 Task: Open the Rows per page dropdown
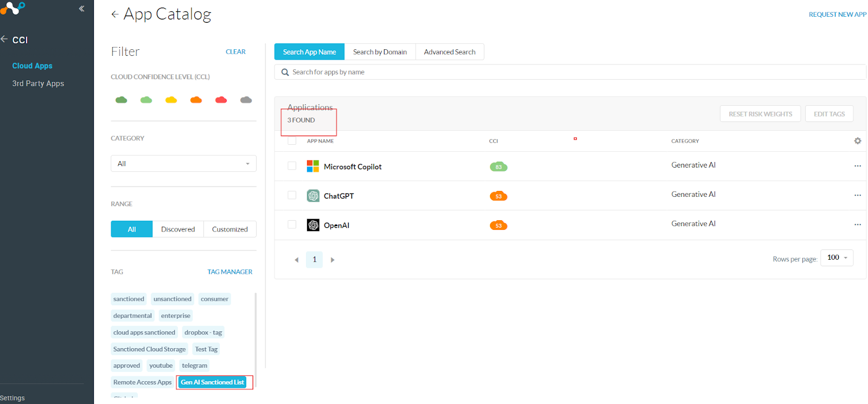pyautogui.click(x=837, y=258)
